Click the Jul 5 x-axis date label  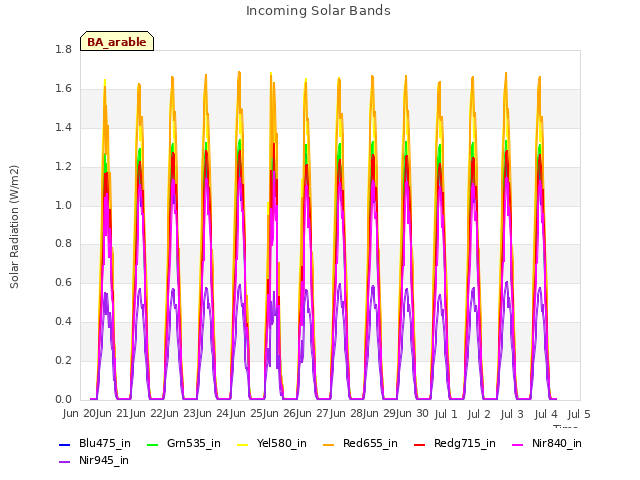[579, 414]
